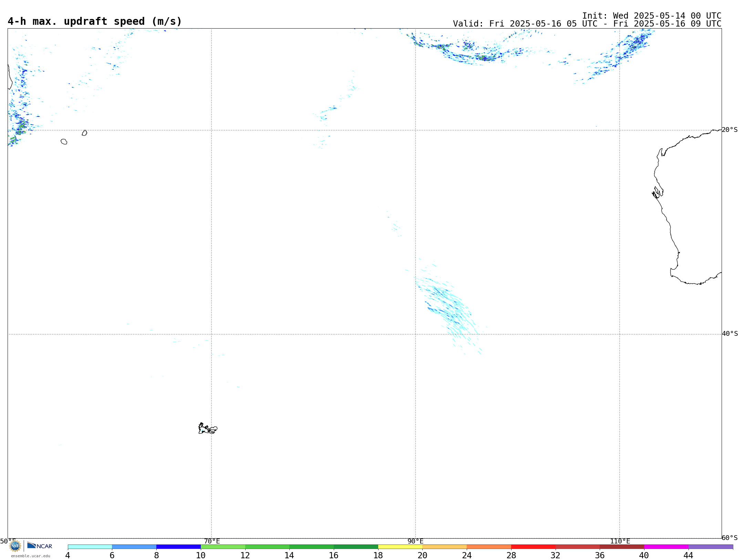The image size is (744, 560).
Task: Click the colorbar tick label '8'
Action: point(156,555)
